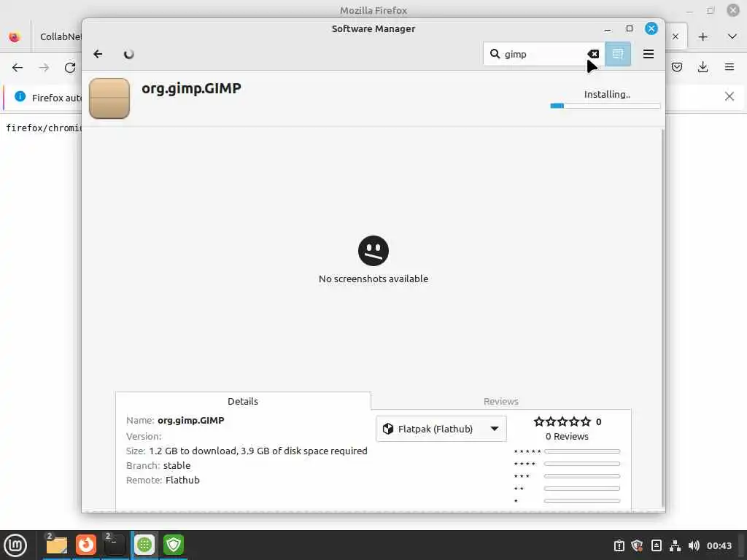
Task: Click the Remote Flathub value
Action: (x=182, y=480)
